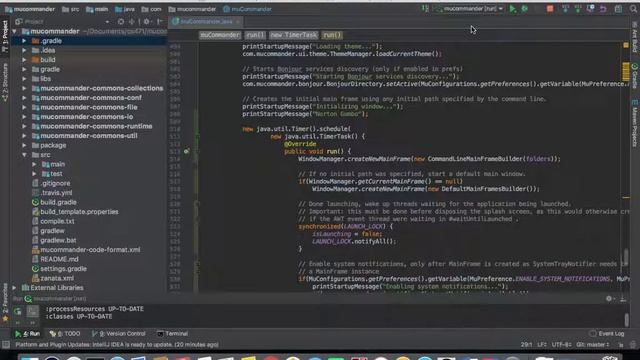The image size is (640, 360).
Task: Click the UTF-8 encoding status entry
Action: pos(562,345)
